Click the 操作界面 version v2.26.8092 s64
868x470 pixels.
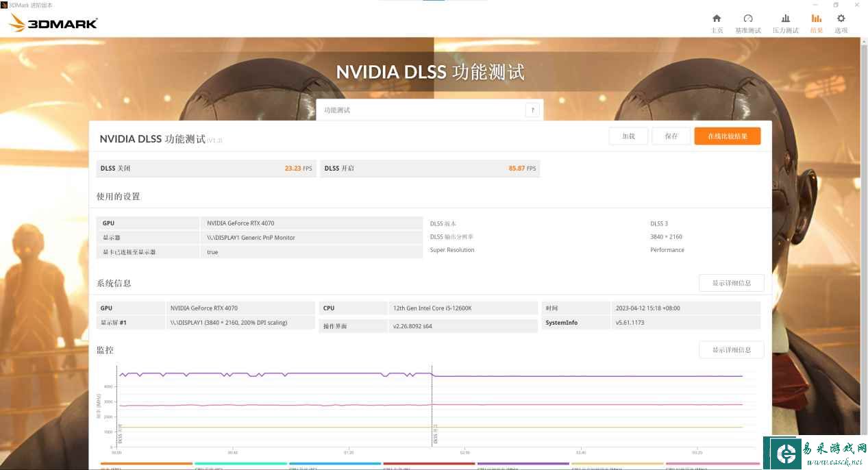[x=414, y=326]
